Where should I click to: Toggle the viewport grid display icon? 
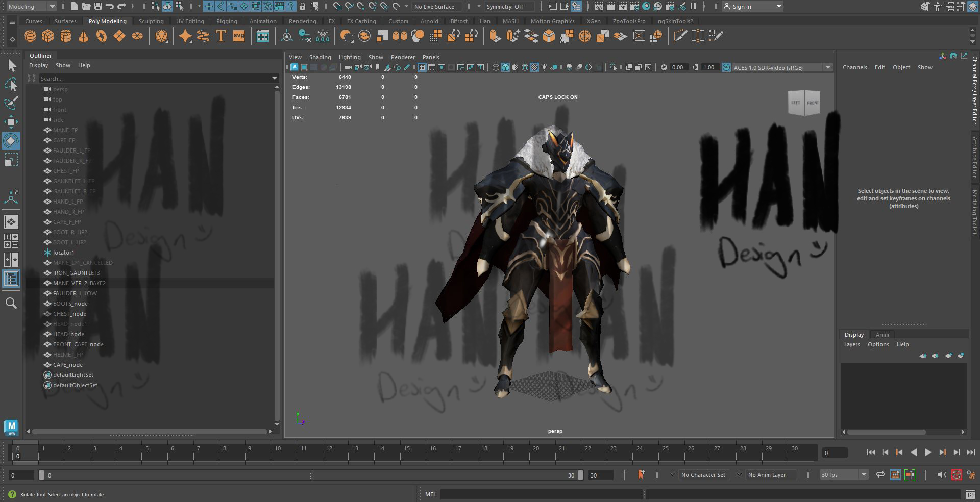pyautogui.click(x=422, y=67)
